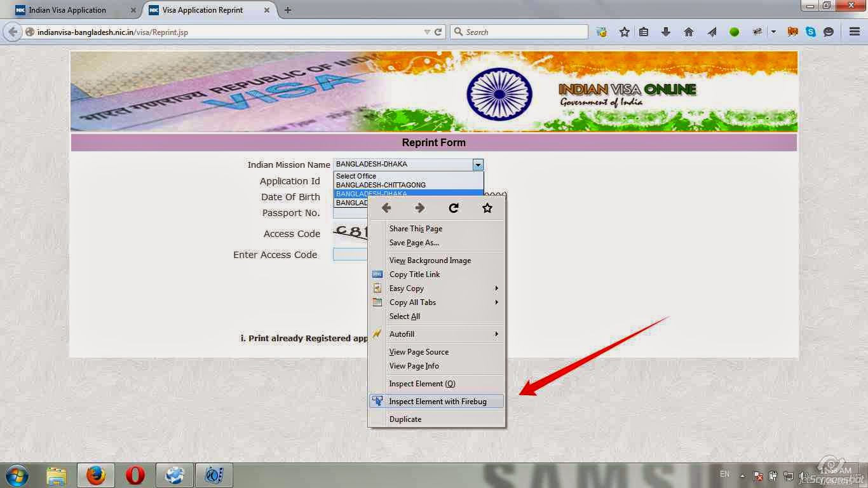Click the context menu Reload icon
Viewport: 868px width, 488px height.
pos(454,208)
